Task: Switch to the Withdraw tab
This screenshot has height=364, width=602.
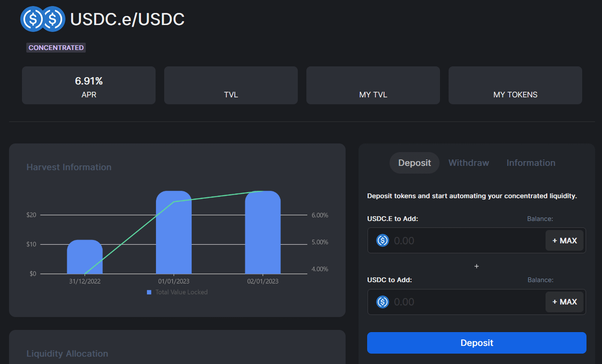Action: pyautogui.click(x=469, y=163)
